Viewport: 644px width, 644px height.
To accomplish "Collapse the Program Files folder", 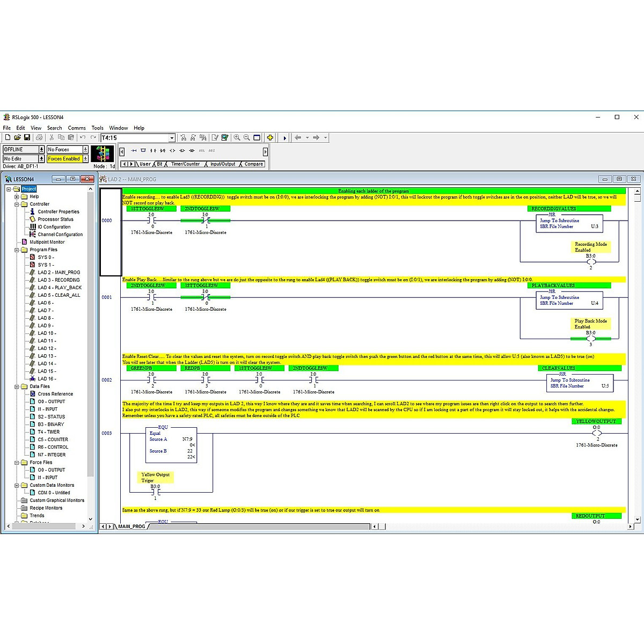I will [x=17, y=250].
